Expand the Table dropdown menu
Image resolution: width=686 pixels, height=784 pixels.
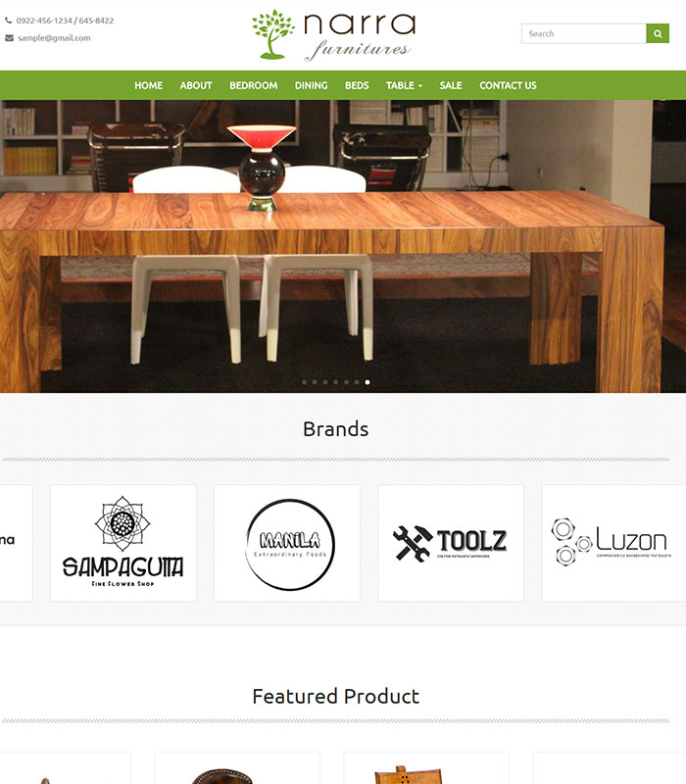click(x=404, y=85)
